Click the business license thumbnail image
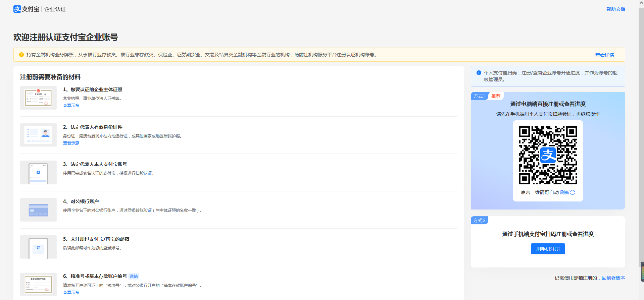 pyautogui.click(x=38, y=98)
